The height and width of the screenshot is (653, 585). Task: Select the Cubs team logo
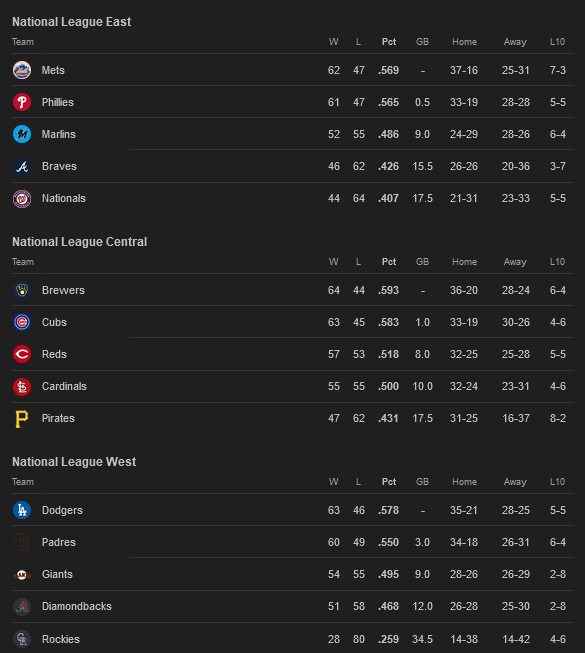[x=22, y=322]
